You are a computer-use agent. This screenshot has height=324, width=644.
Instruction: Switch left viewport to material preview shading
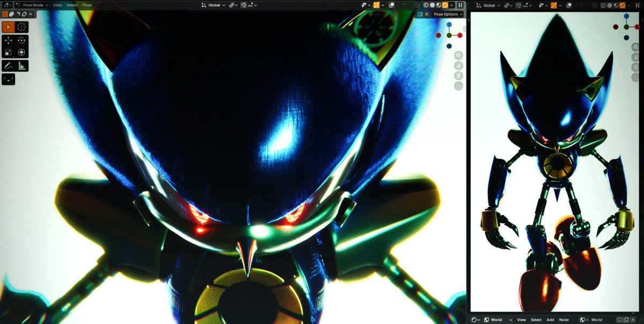(x=438, y=5)
